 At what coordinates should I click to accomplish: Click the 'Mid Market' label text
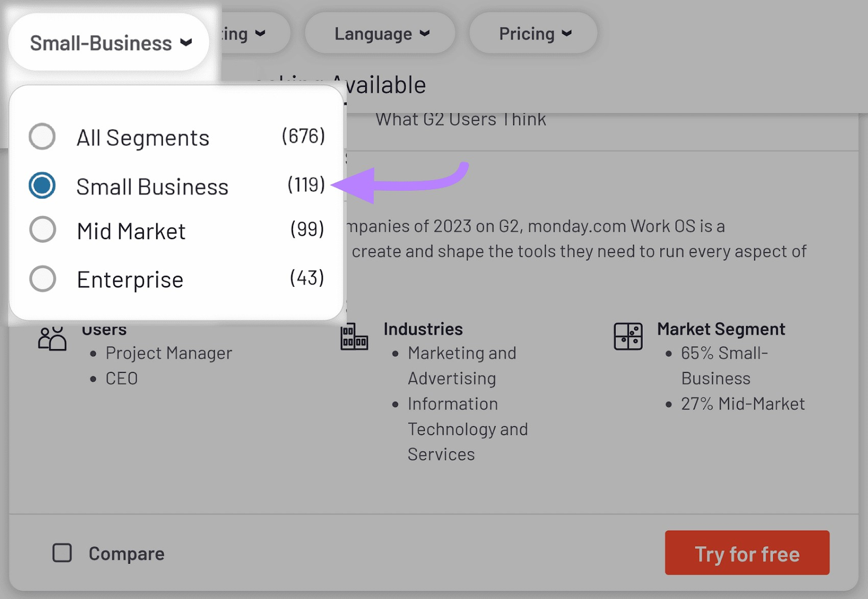pyautogui.click(x=131, y=231)
